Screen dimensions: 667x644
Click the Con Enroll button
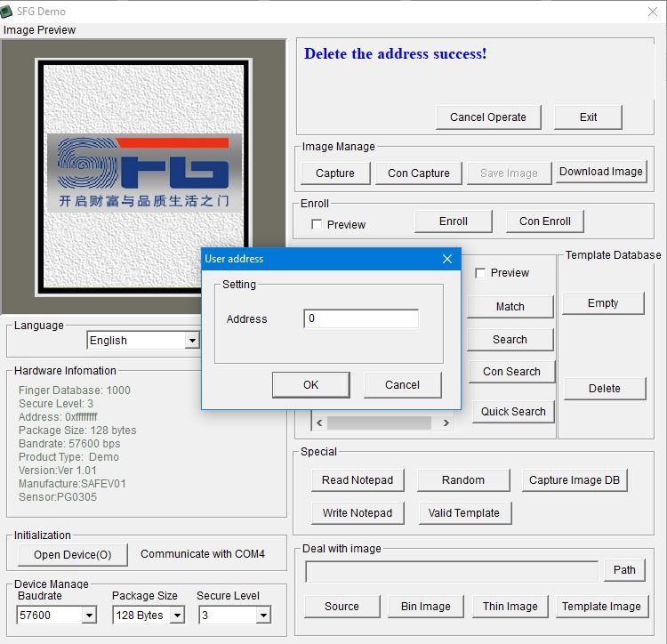(x=545, y=221)
